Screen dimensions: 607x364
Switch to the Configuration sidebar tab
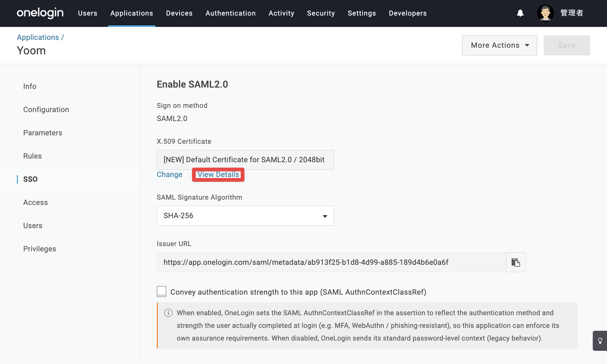tap(46, 109)
